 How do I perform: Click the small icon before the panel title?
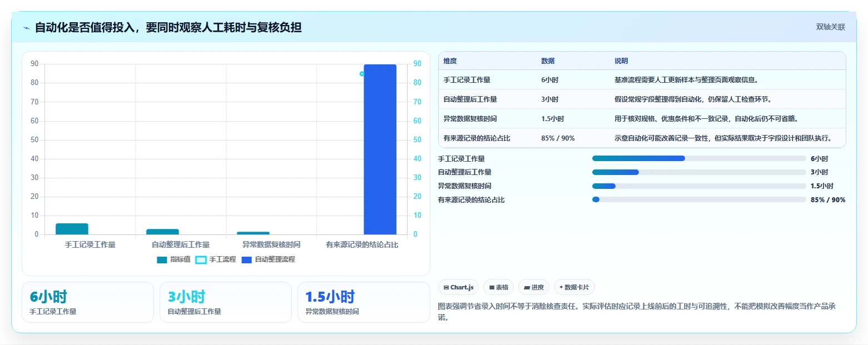click(26, 28)
